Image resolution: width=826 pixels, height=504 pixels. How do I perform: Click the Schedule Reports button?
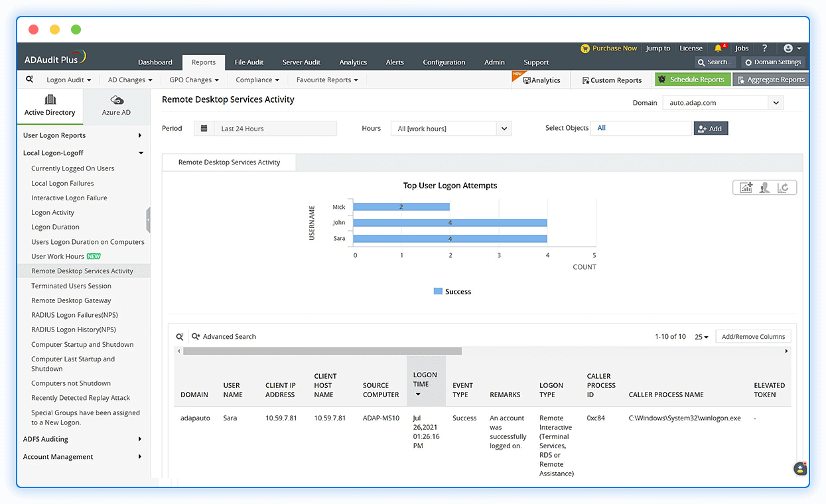[x=692, y=80]
